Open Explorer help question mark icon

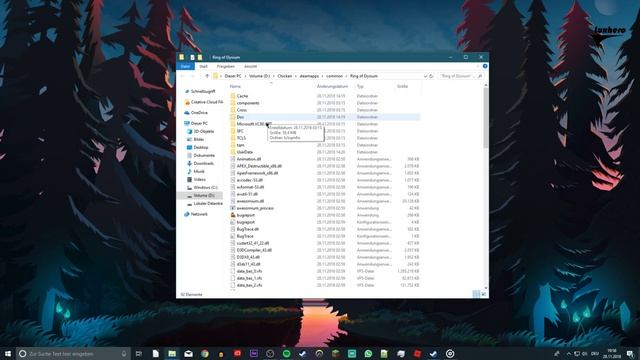point(485,66)
